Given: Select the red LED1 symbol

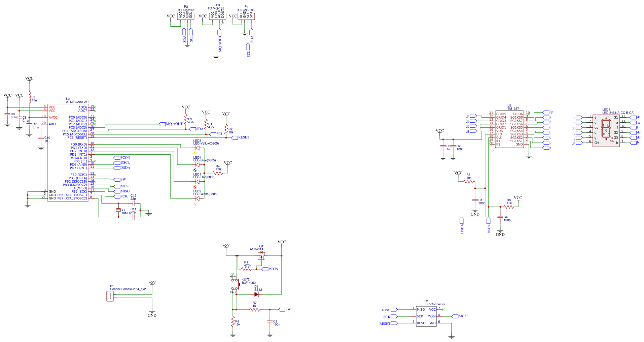Looking at the screenshot, I should (198, 182).
